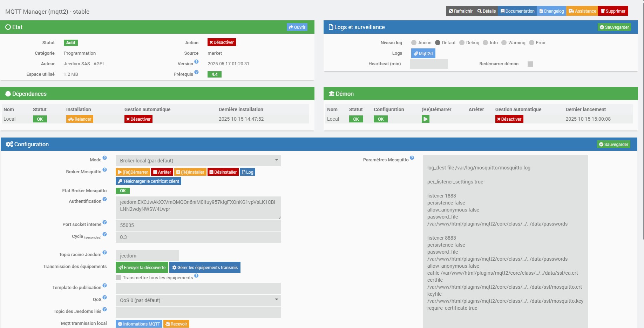Screen dimensions: 644x328
Task: Open the Mqtt2d log
Action: point(423,53)
